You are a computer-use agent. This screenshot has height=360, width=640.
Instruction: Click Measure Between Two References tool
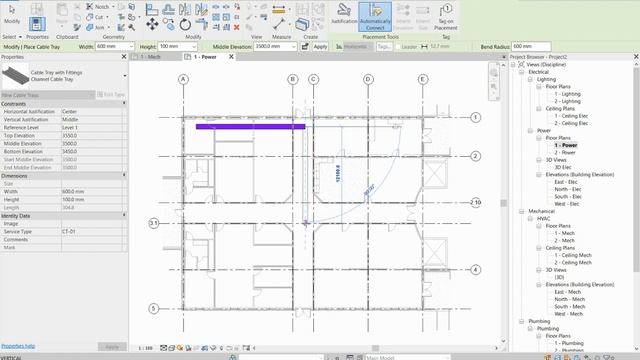(x=279, y=24)
